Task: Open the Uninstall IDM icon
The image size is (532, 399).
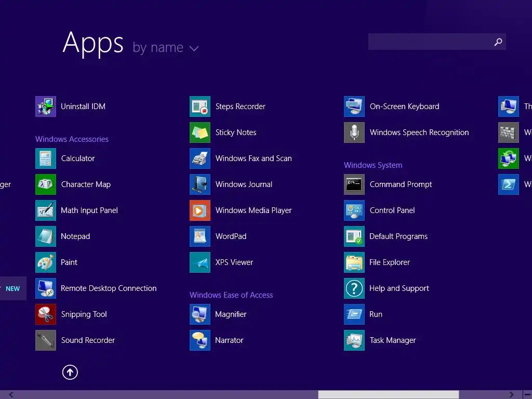Action: point(46,107)
